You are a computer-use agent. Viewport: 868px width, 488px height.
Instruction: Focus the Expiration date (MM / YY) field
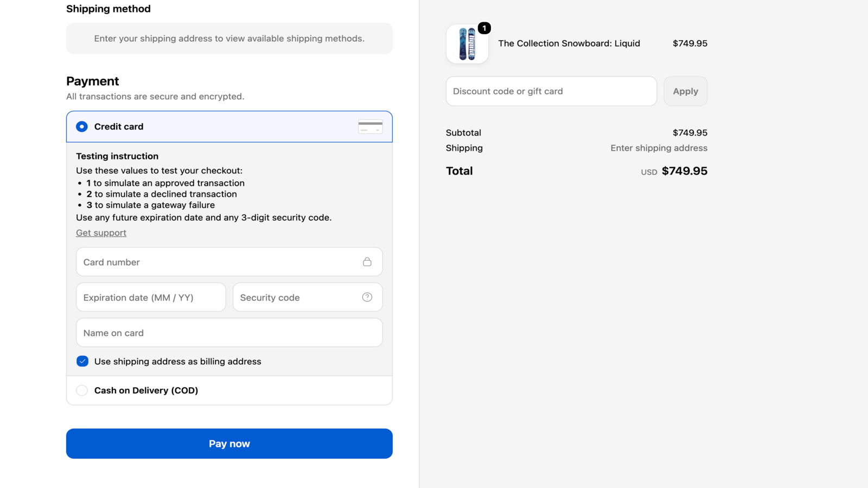click(151, 297)
